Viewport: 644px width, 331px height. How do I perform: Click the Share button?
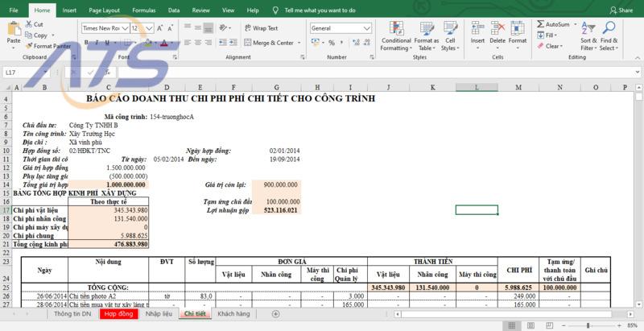[x=622, y=10]
